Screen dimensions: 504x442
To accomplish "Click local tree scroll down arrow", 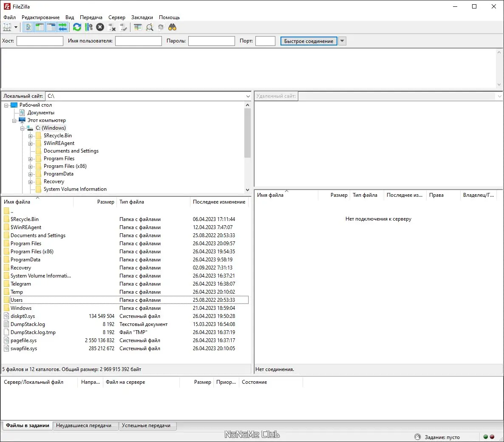I will (247, 190).
